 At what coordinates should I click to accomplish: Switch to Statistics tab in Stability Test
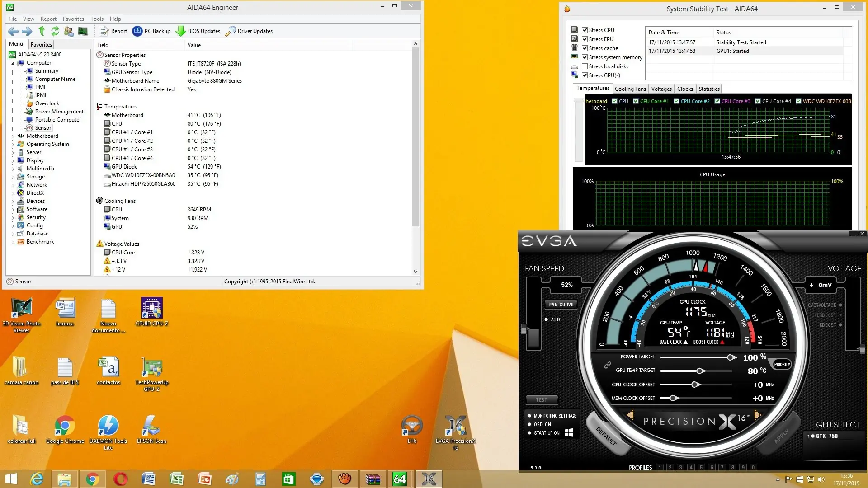pos(709,89)
